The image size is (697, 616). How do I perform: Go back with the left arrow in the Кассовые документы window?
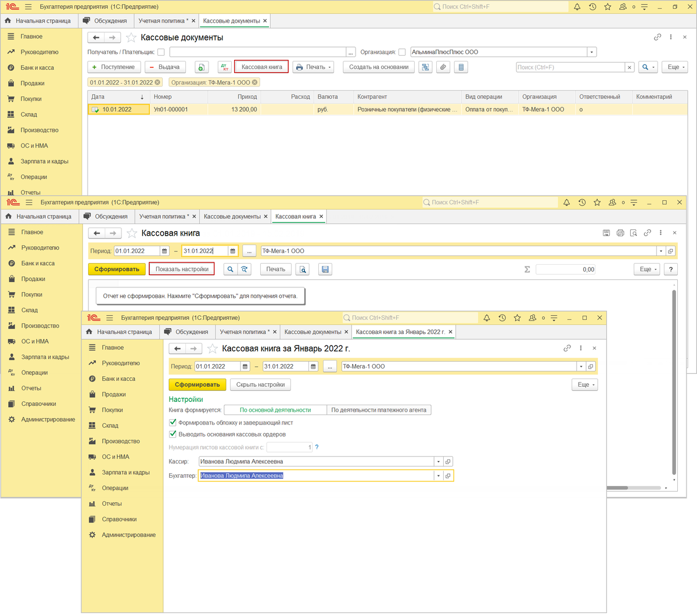(x=96, y=38)
